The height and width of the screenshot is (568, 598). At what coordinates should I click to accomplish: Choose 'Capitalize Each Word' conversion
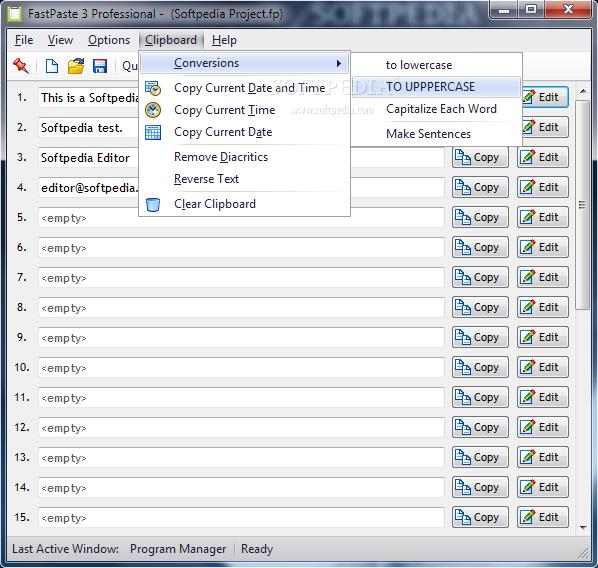(x=436, y=109)
